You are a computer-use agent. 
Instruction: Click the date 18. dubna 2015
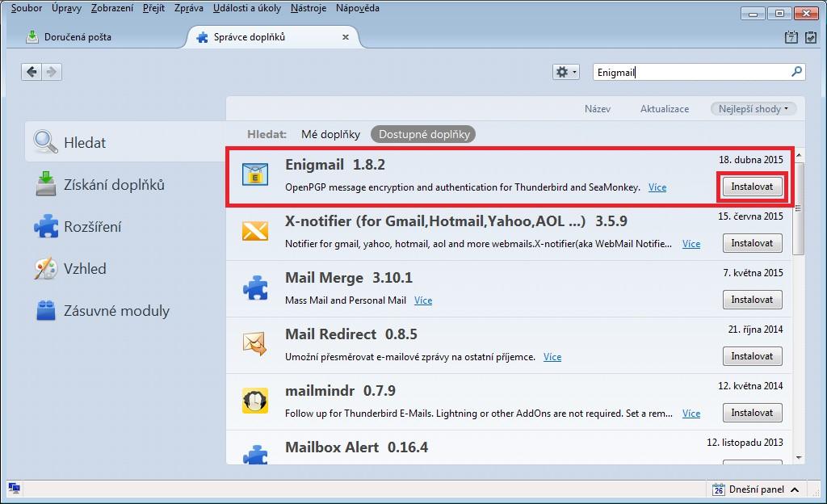click(750, 160)
